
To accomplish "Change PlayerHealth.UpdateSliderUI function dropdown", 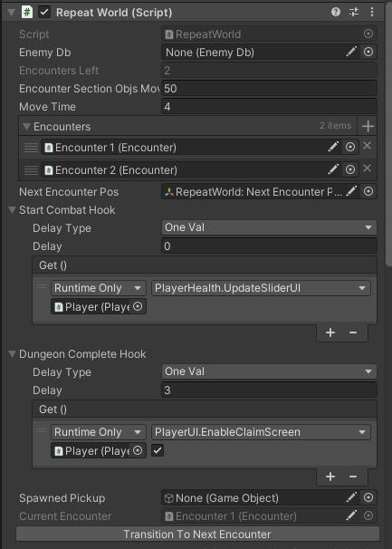I will pyautogui.click(x=261, y=288).
